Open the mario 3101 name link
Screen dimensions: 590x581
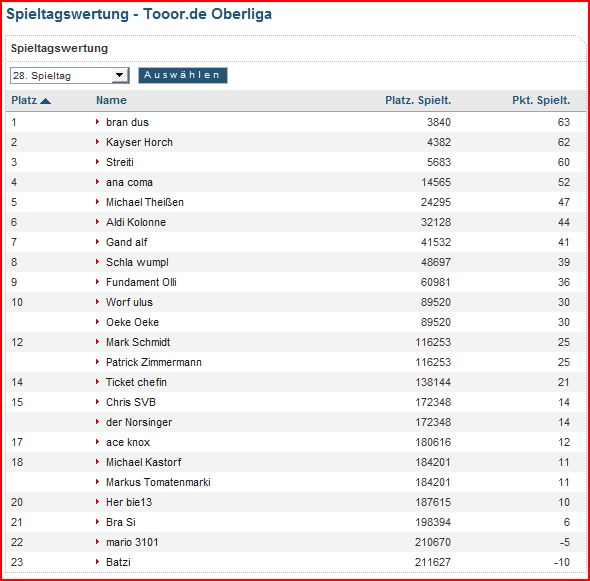(132, 542)
